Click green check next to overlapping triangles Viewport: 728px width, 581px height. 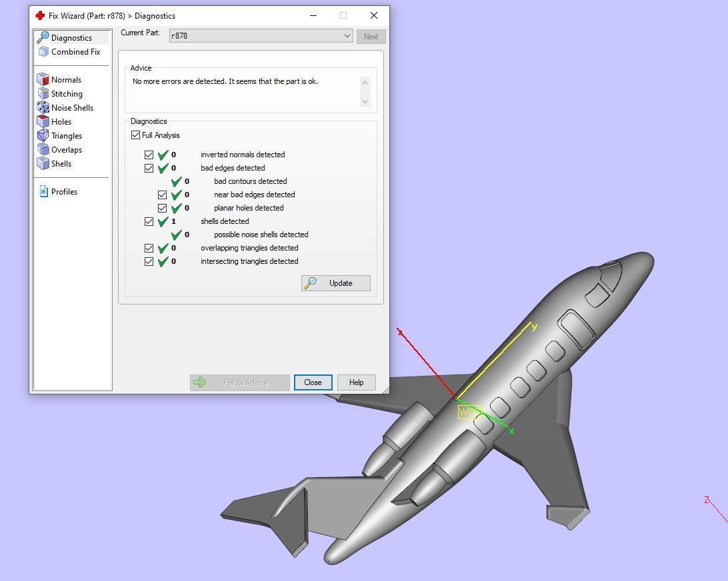tap(163, 249)
